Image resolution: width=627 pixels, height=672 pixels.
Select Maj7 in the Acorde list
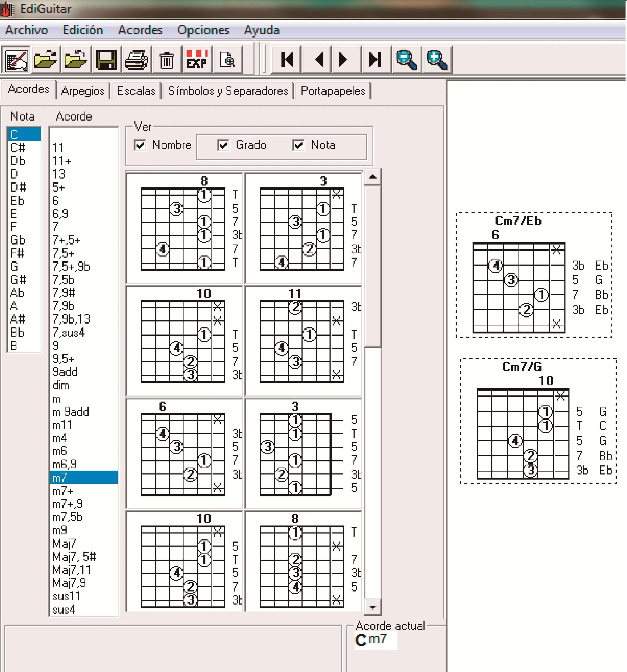[x=64, y=543]
